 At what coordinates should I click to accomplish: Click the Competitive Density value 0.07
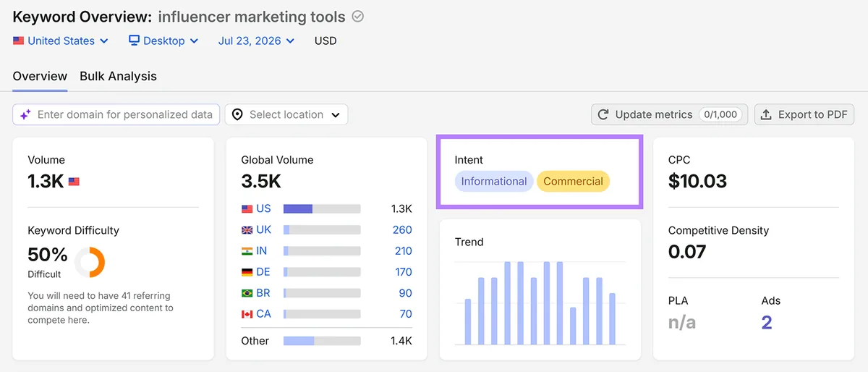(x=687, y=252)
